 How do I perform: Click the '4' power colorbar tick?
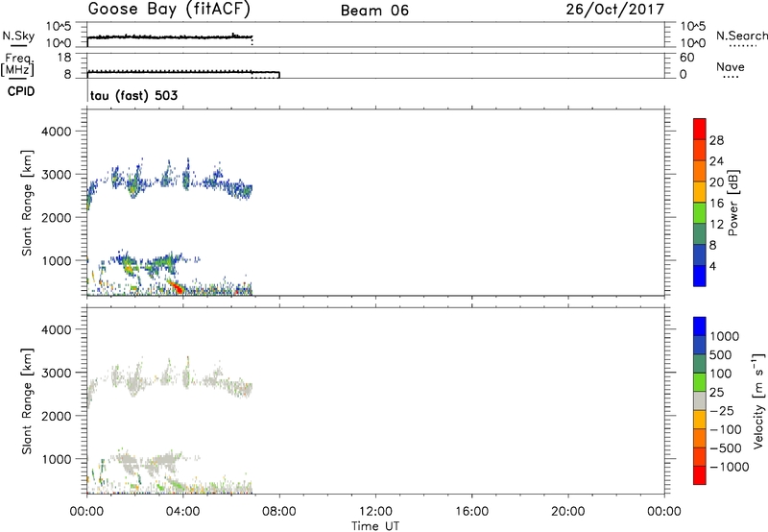[712, 266]
